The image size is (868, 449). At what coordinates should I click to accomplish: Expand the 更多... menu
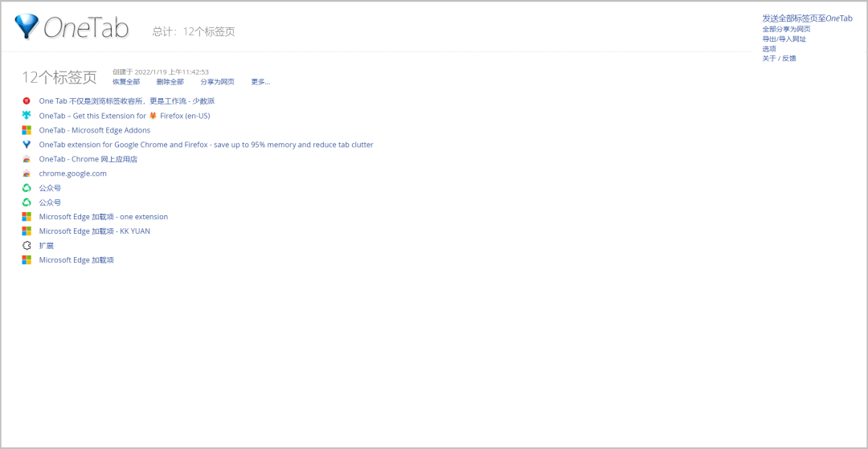(x=260, y=82)
